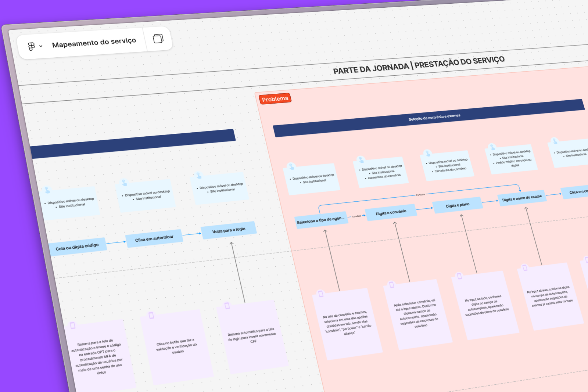Click screen icon on Após selecionar convênio note
The width and height of the screenshot is (588, 392).
coord(392,284)
